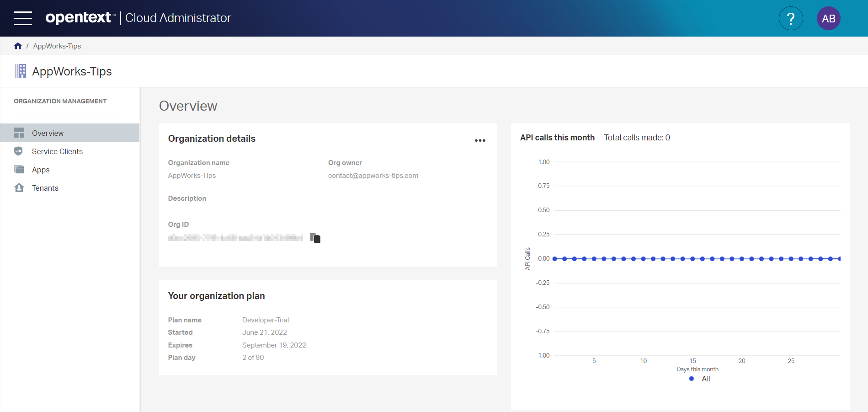Click the Apps window icon

coord(19,169)
